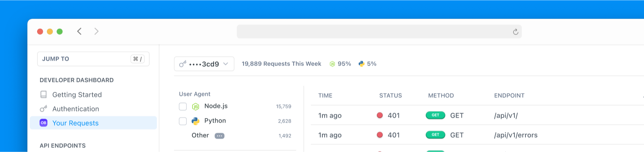Click the key icon beside Authentication
The height and width of the screenshot is (152, 644).
coord(44,109)
